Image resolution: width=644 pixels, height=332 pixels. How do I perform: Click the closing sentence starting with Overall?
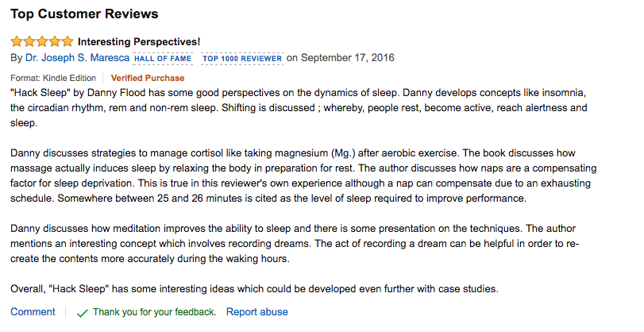click(x=254, y=289)
